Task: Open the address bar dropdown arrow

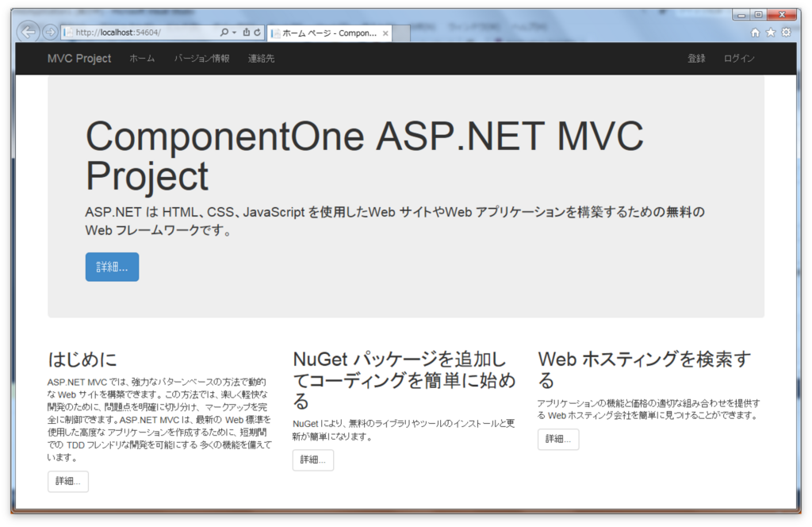Action: point(234,33)
